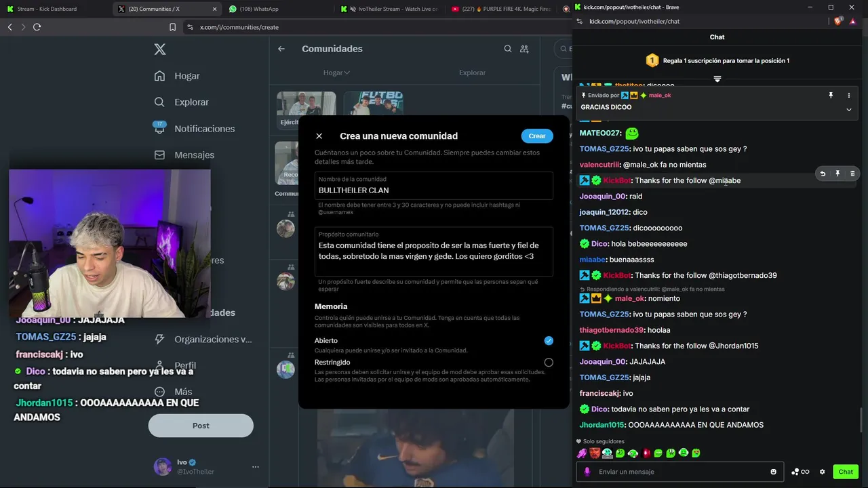Expand the Hogar dropdown tab

336,73
